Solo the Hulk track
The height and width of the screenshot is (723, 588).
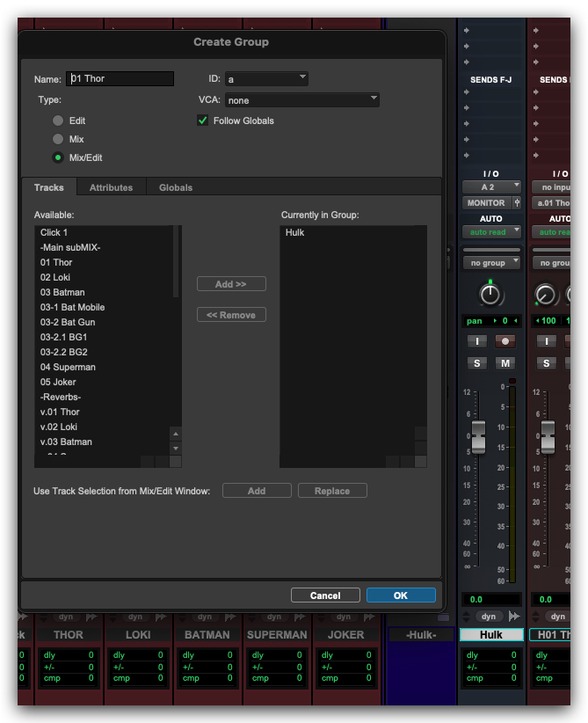pos(477,363)
